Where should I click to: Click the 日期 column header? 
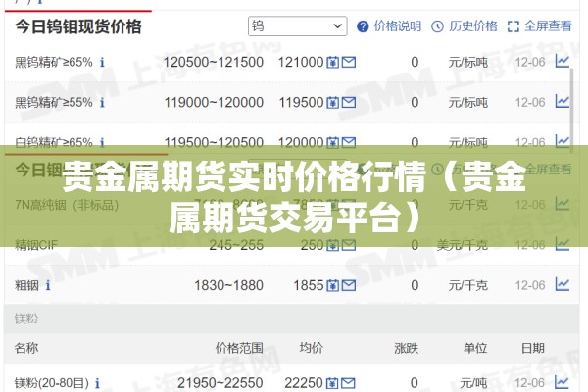[x=533, y=348]
